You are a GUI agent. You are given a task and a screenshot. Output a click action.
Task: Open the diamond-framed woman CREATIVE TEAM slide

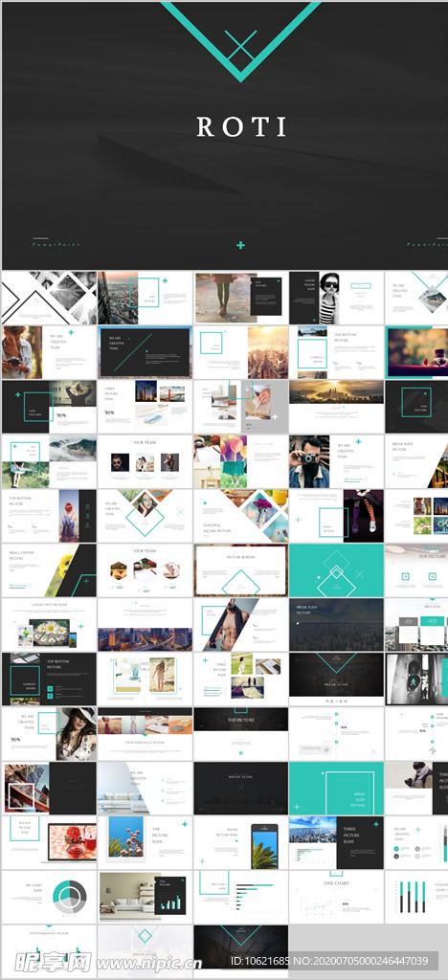[x=145, y=516]
